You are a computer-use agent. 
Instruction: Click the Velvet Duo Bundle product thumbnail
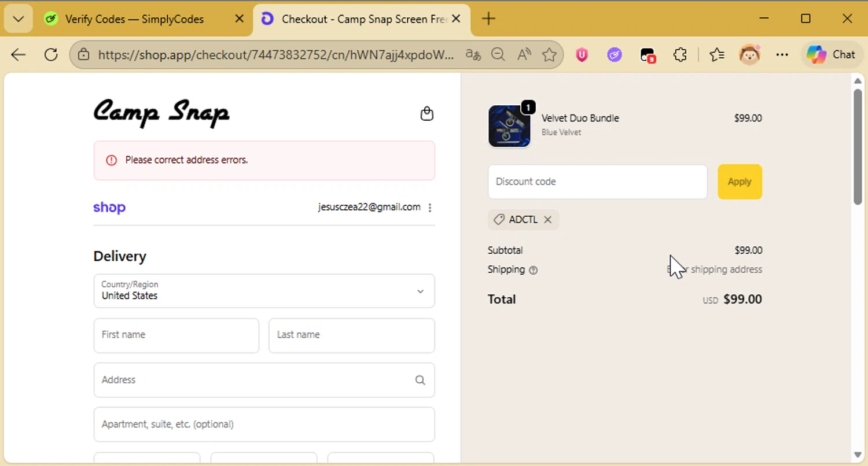click(509, 126)
